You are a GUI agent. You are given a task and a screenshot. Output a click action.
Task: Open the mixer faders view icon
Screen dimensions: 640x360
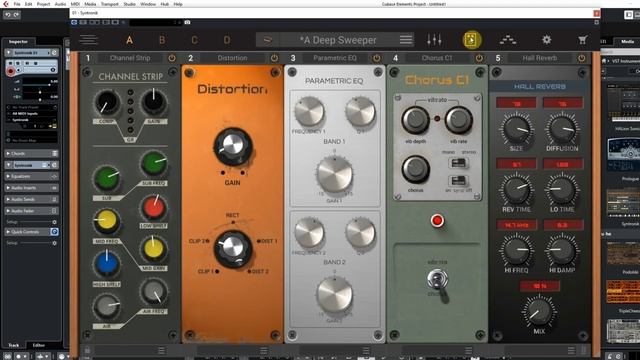point(434,40)
